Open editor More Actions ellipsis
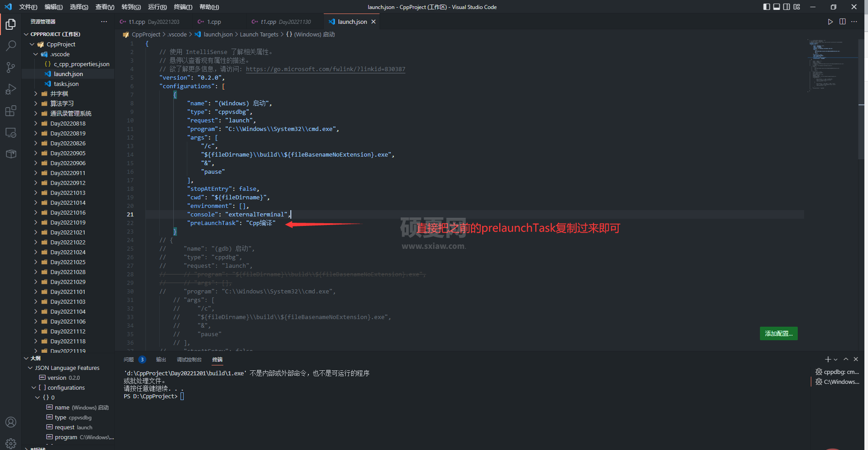The image size is (868, 450). [x=854, y=22]
